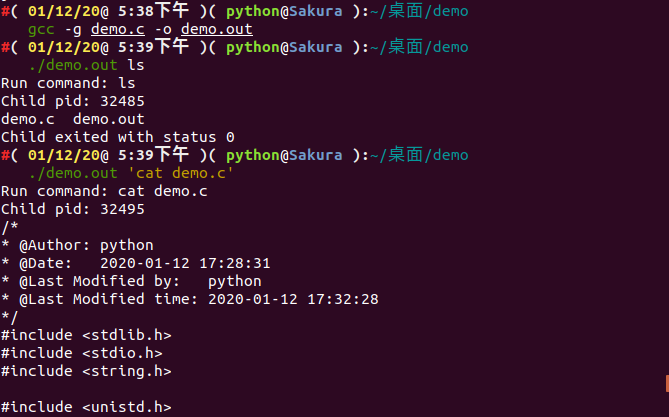Click the gcc command word
The width and height of the screenshot is (669, 417).
click(x=40, y=29)
